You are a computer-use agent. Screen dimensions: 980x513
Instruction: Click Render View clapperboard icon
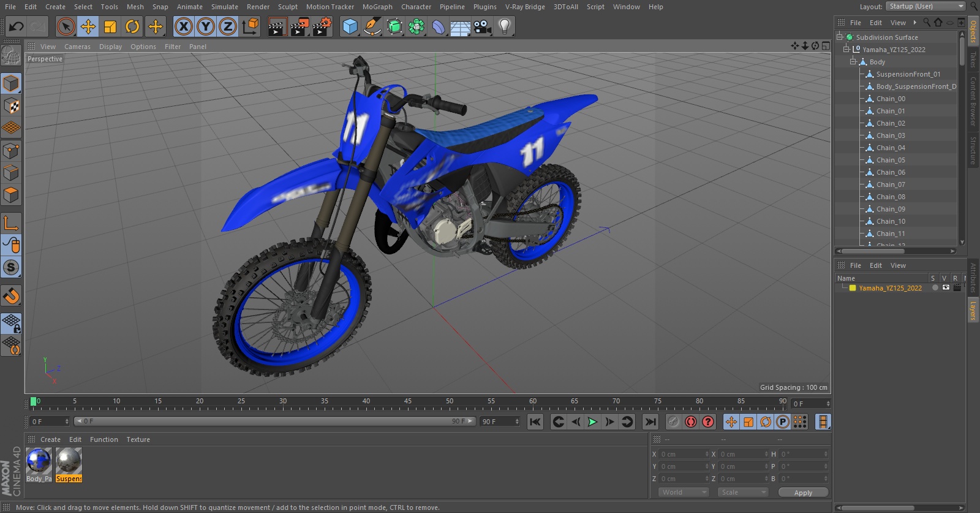pyautogui.click(x=277, y=26)
